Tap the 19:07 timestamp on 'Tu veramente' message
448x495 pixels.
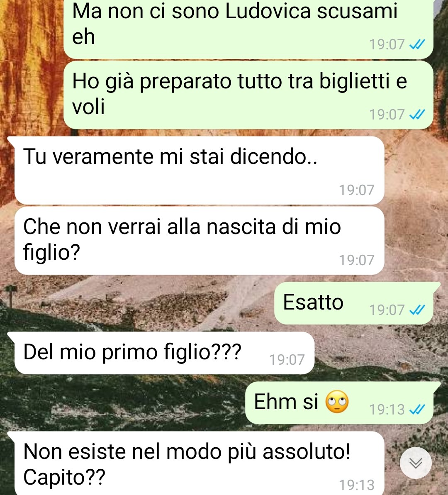(356, 190)
